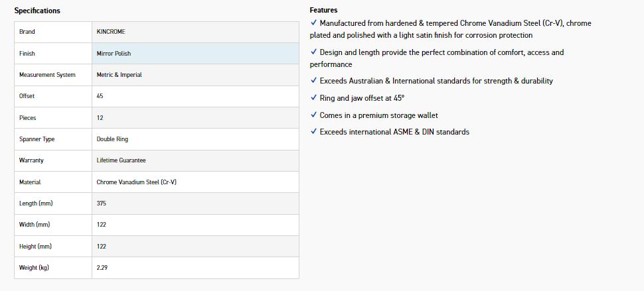Click the Double Ring spanner type value

113,139
